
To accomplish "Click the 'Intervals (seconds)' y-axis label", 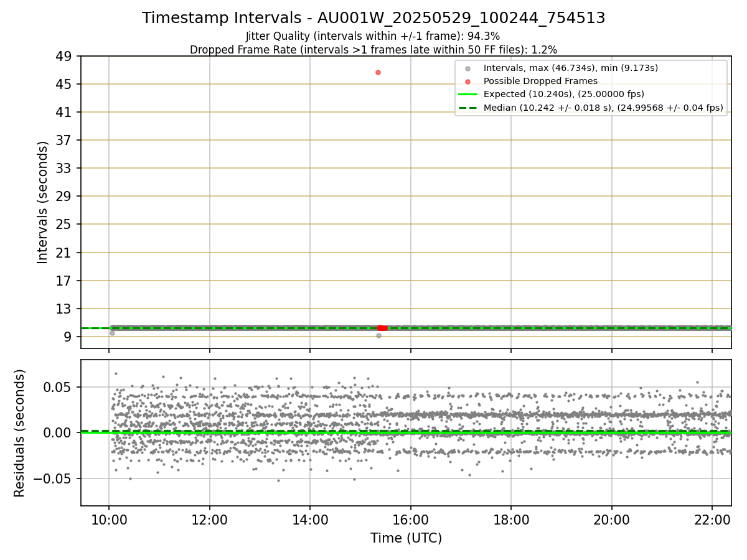I will point(42,202).
